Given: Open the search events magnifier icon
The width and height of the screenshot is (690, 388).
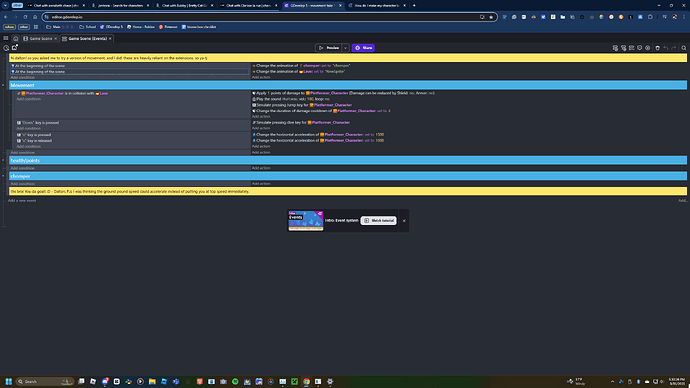Looking at the screenshot, I should (683, 48).
